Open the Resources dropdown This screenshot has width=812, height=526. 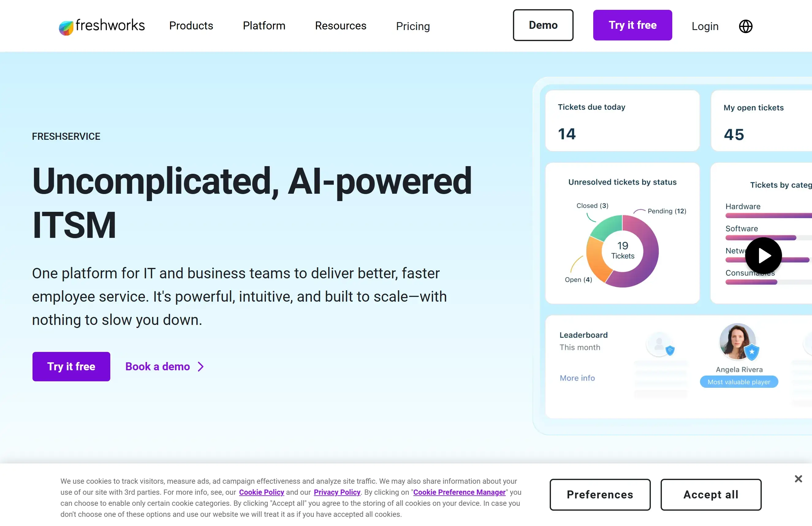click(x=340, y=26)
